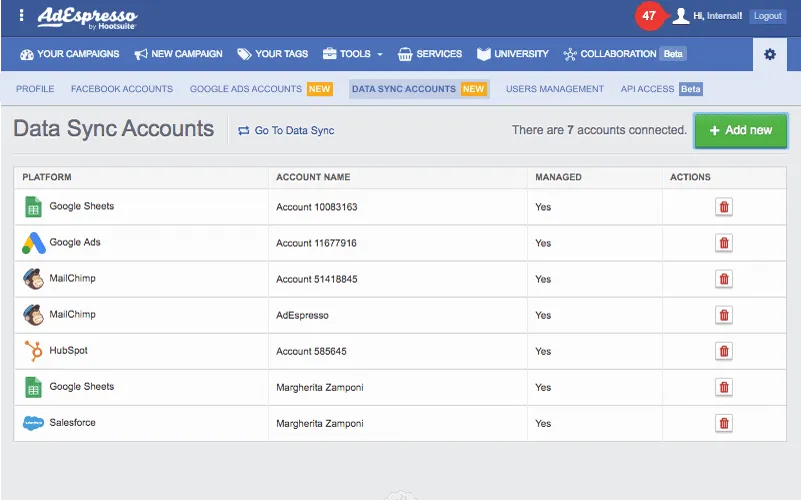Click the green Add new button
The image size is (801, 500).
click(740, 130)
